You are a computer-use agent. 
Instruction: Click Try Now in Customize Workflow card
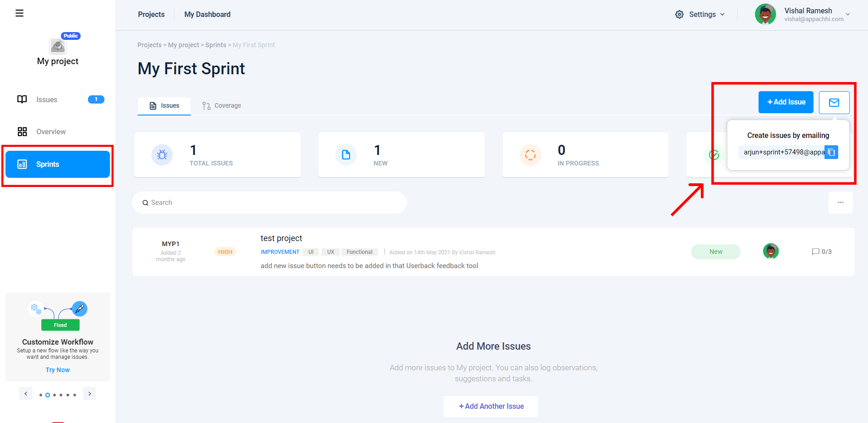58,370
